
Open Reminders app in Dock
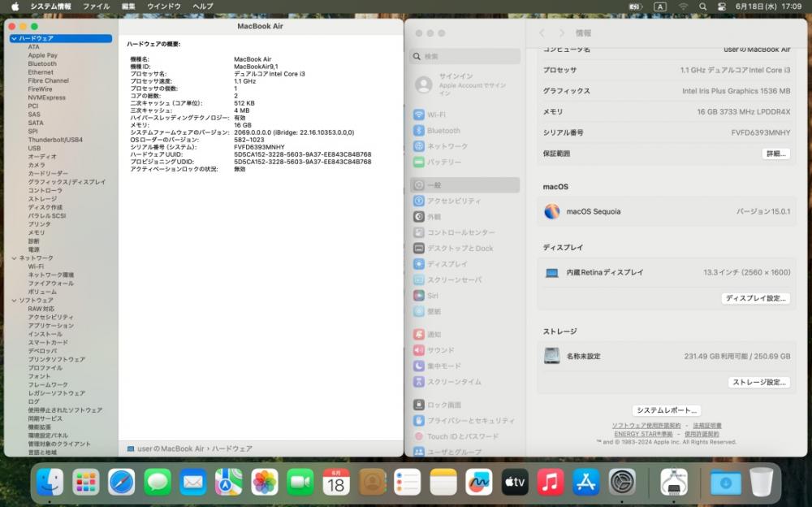408,482
